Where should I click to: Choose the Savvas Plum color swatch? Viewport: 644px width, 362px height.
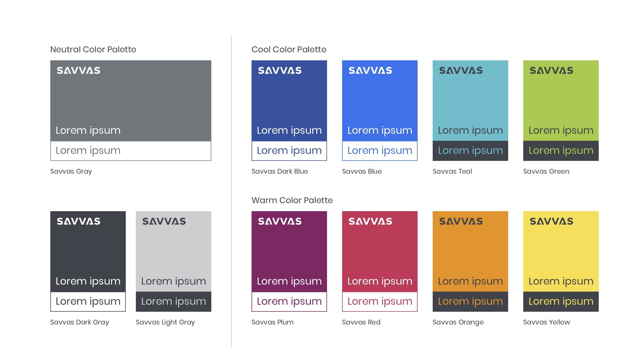(289, 251)
